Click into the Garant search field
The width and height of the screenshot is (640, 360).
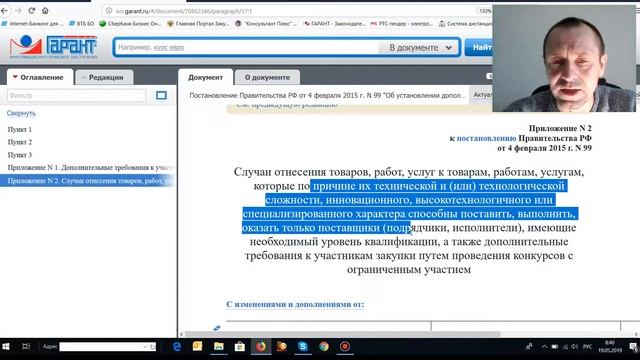pyautogui.click(x=247, y=47)
